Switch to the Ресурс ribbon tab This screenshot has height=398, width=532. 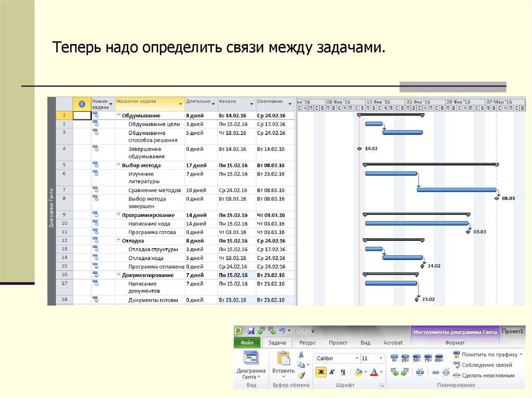pyautogui.click(x=307, y=343)
